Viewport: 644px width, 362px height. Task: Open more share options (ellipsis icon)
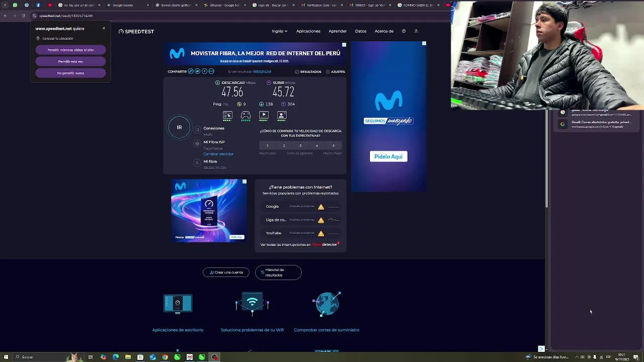[x=211, y=71]
